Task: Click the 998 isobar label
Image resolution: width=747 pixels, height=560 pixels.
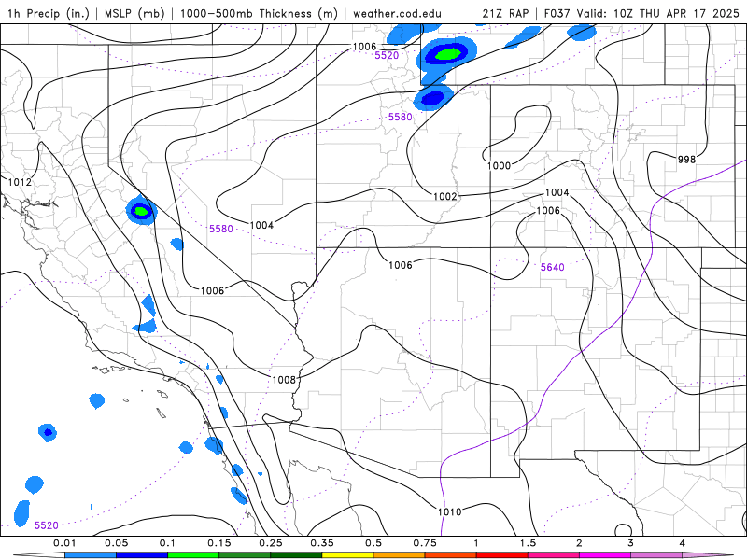Action: pyautogui.click(x=686, y=160)
